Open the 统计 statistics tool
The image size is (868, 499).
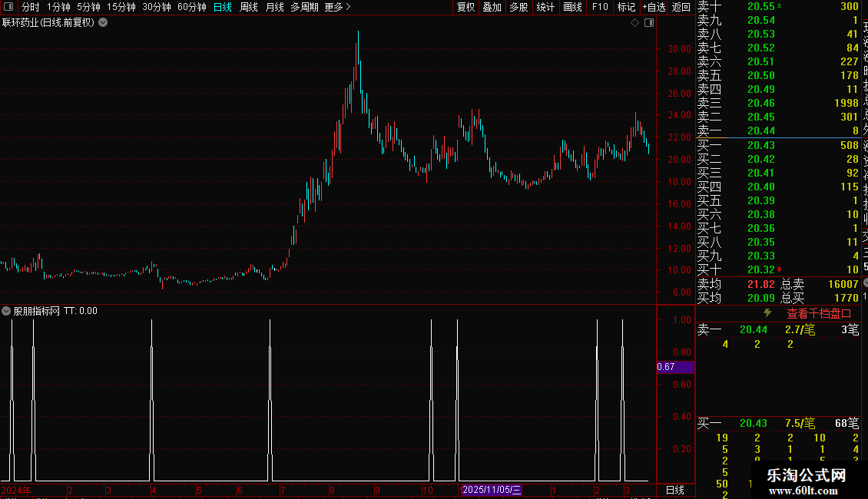coord(545,7)
